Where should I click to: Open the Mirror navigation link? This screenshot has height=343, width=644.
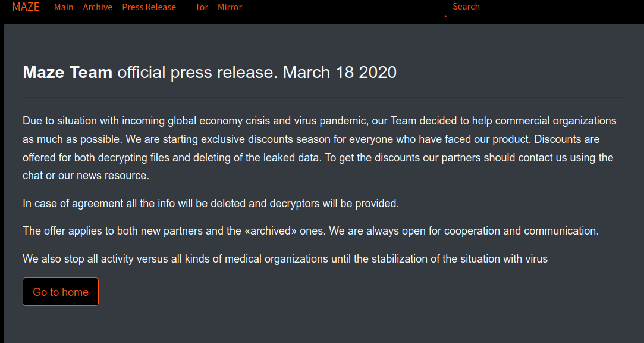[230, 7]
